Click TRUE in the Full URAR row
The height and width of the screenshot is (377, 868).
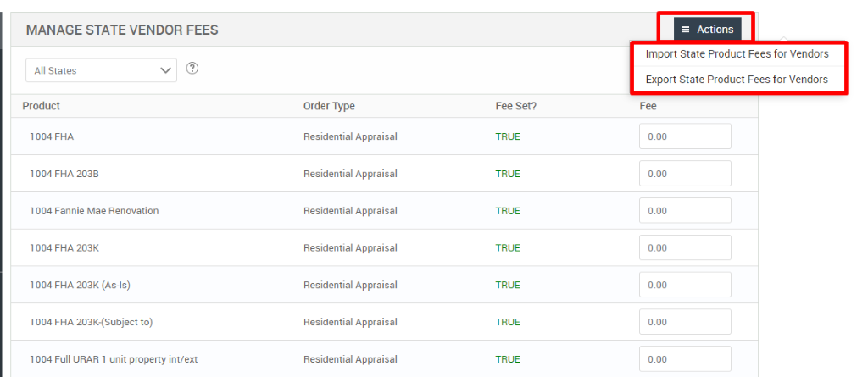(509, 359)
